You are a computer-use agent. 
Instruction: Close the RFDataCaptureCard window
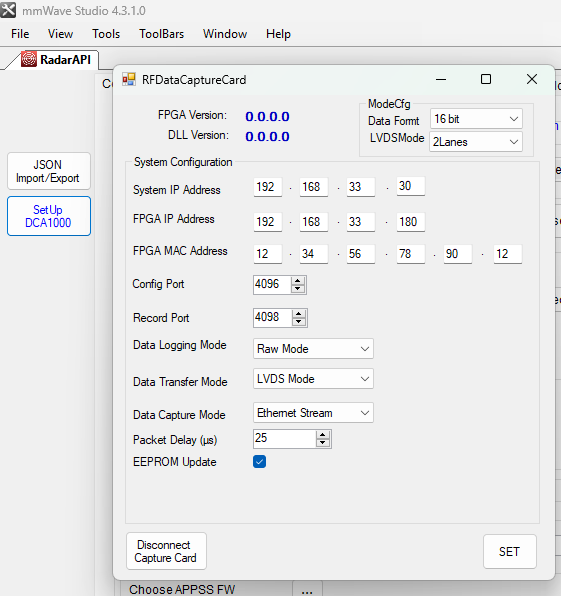coord(532,79)
